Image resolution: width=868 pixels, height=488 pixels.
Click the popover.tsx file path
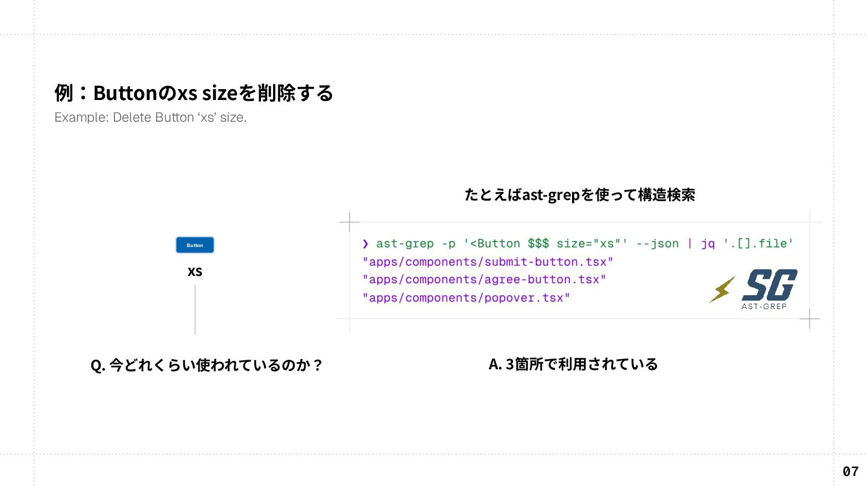coord(466,298)
